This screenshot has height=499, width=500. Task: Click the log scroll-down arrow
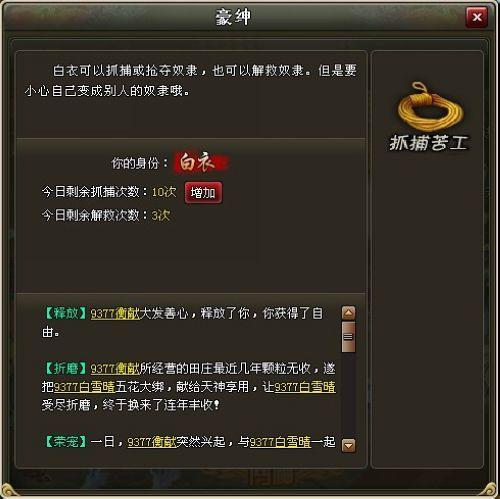click(349, 445)
